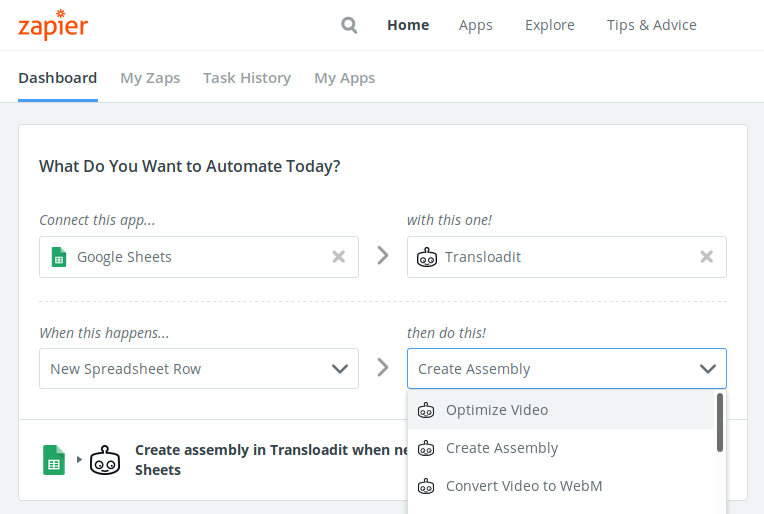Switch to the Task History tab
The image size is (764, 514).
click(x=247, y=78)
